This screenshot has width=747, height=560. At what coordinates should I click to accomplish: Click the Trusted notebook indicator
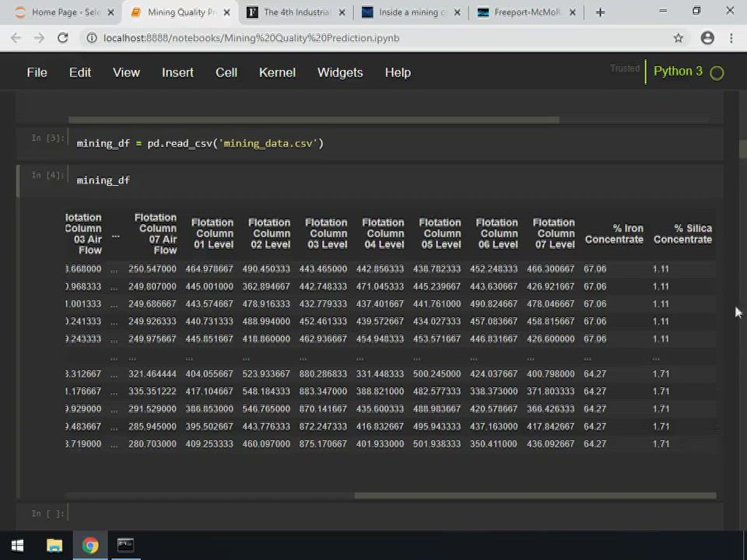click(x=625, y=68)
